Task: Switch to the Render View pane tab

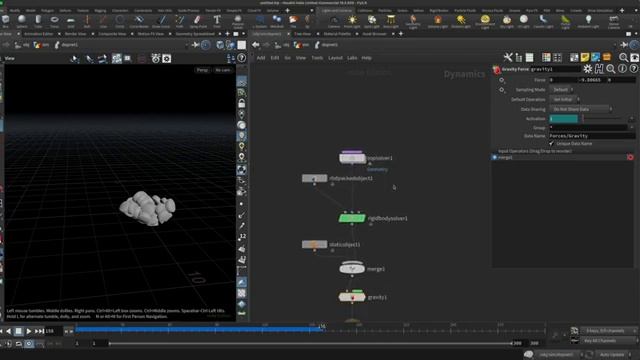Action: pos(76,34)
